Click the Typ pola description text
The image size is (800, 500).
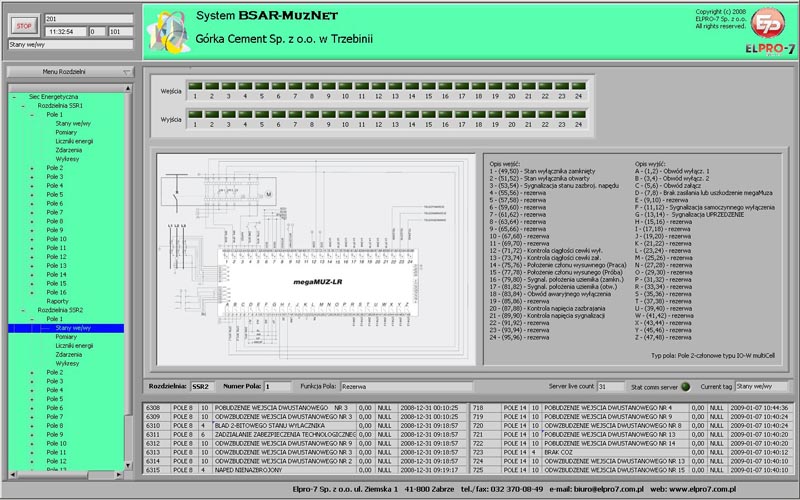(713, 356)
